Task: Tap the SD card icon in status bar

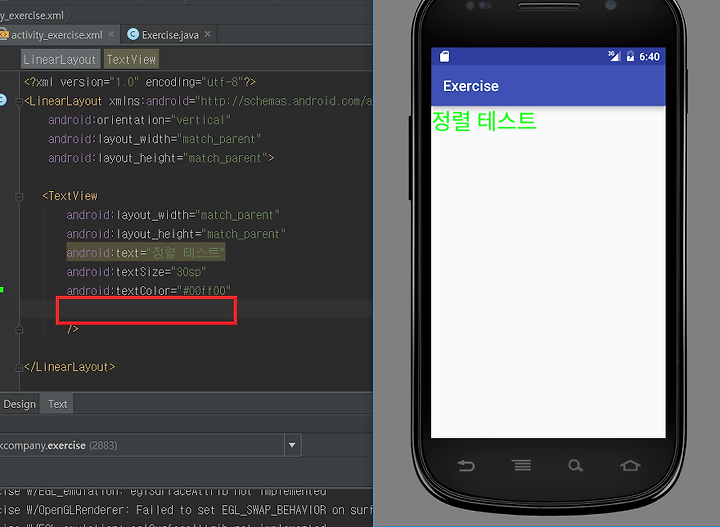Action: point(444,56)
